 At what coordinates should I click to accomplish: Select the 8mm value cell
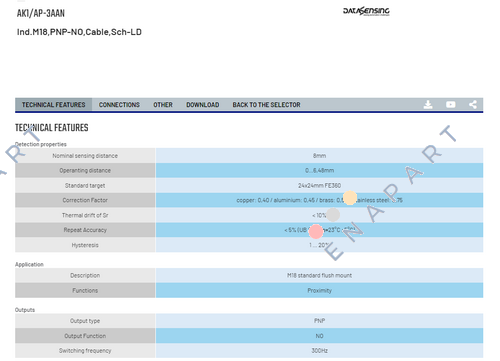click(x=319, y=156)
